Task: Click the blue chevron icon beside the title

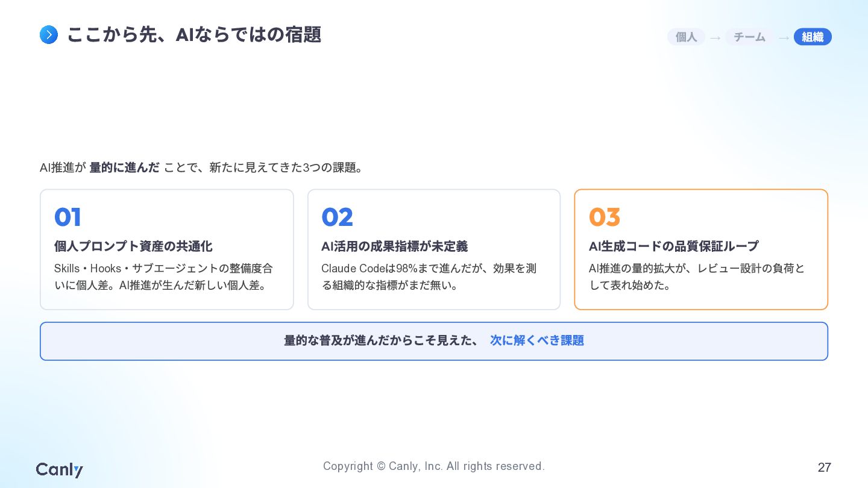Action: coord(49,35)
